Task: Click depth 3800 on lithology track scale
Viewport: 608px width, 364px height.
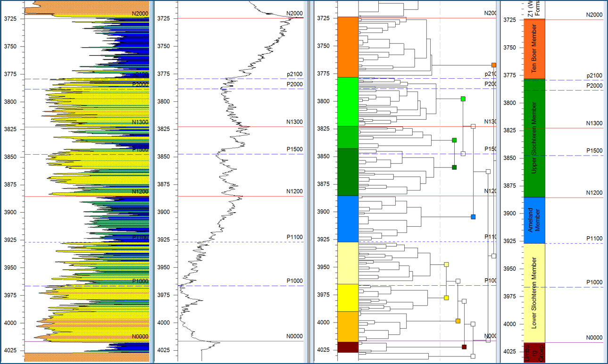Action: [10, 102]
